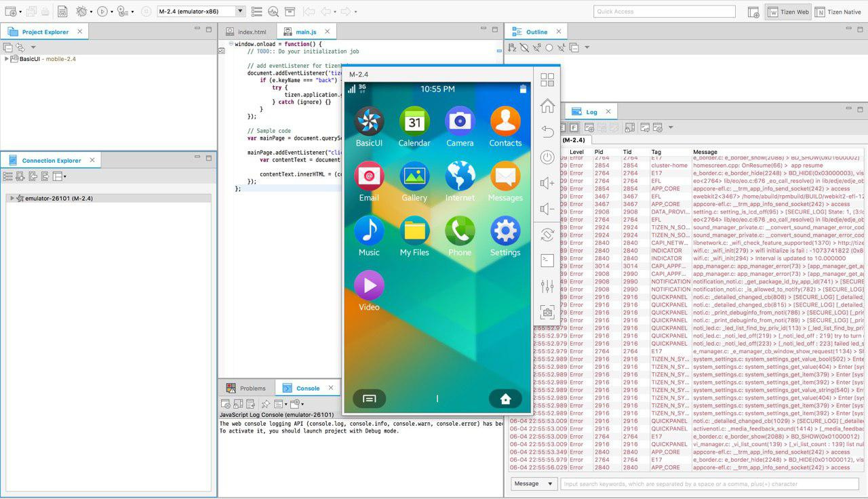The image size is (868, 499).
Task: Select main.js editor tab
Action: [x=307, y=32]
